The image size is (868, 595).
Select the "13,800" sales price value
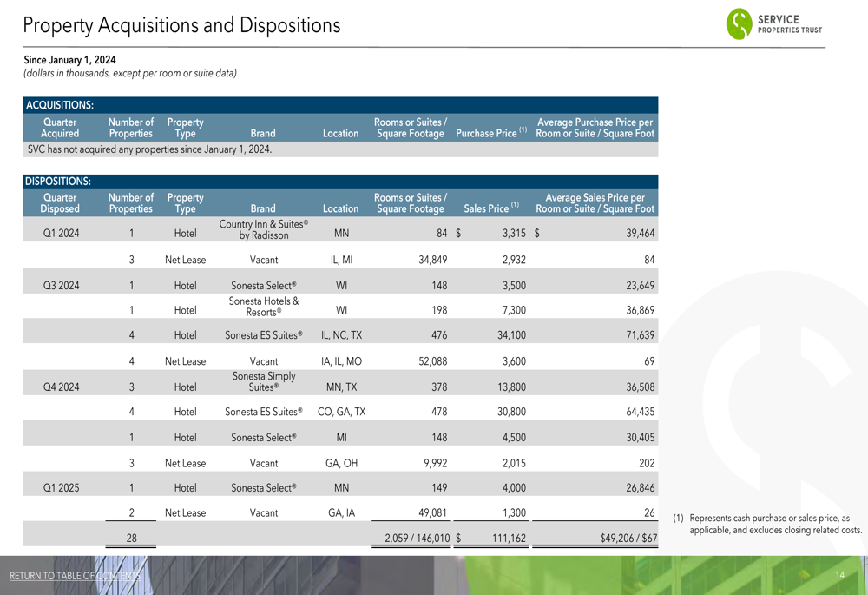point(511,387)
